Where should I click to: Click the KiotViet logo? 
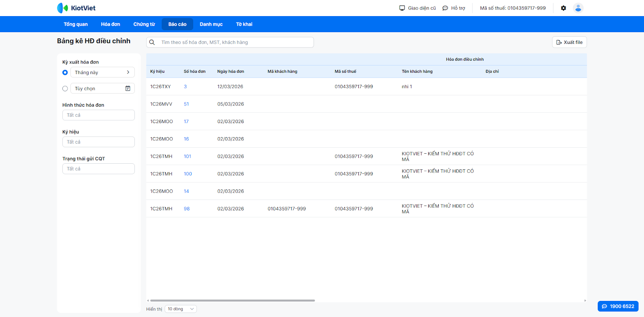click(76, 8)
